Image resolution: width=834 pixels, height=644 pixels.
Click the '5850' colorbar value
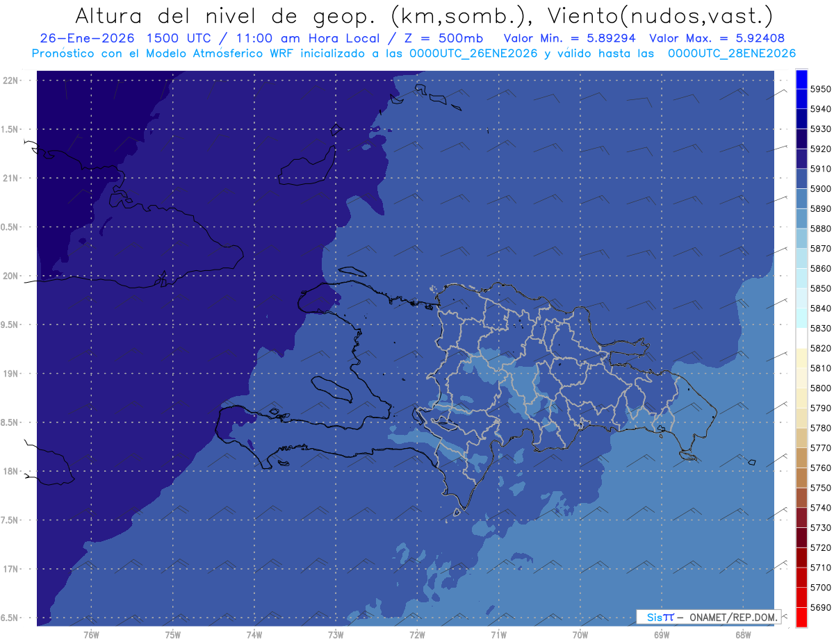pyautogui.click(x=821, y=288)
